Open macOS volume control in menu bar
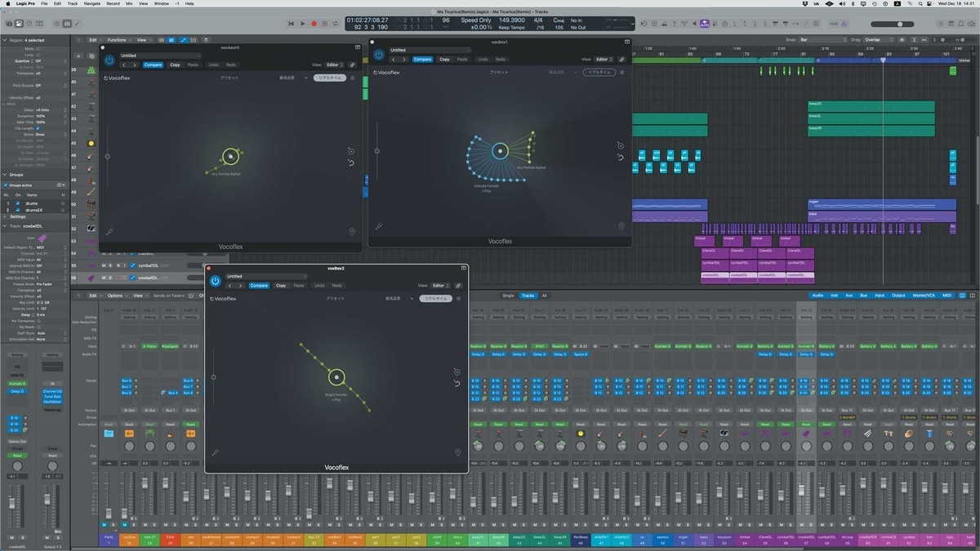 coord(842,3)
